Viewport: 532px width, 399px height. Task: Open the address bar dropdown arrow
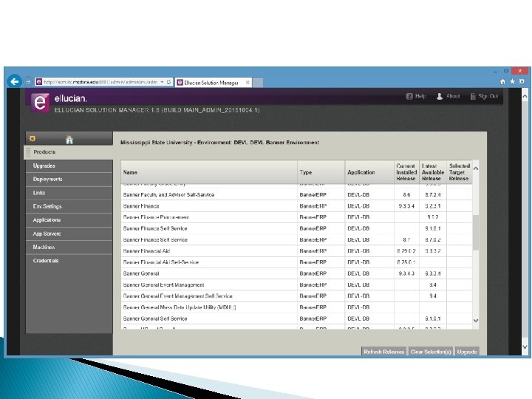pos(162,82)
